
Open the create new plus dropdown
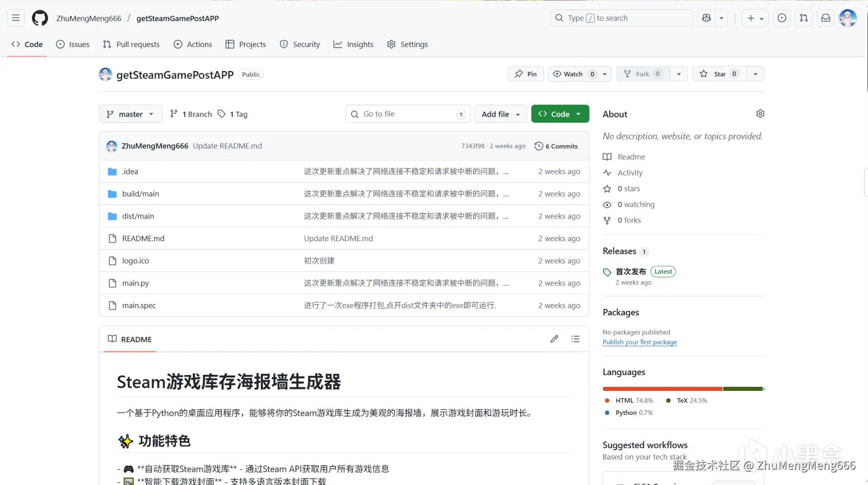(755, 18)
